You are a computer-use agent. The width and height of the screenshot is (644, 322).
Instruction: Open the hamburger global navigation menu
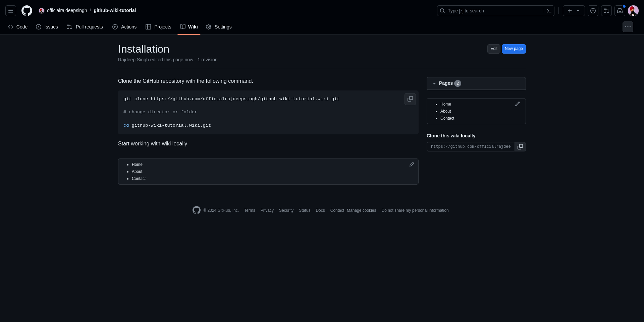pos(11,11)
